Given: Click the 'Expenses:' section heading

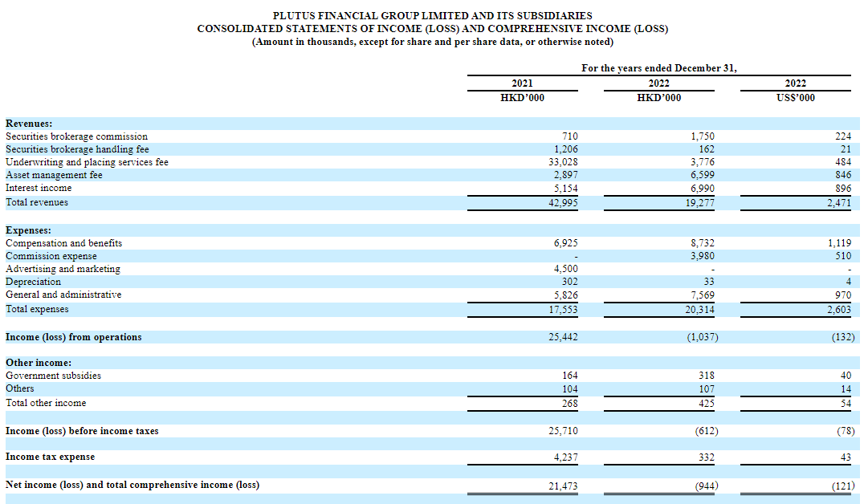Looking at the screenshot, I should pos(28,231).
